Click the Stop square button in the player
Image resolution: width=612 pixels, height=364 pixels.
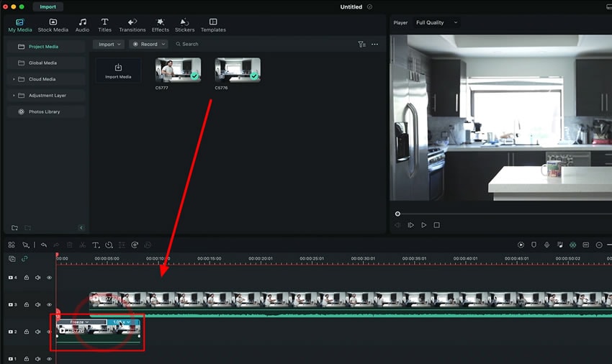tap(437, 225)
